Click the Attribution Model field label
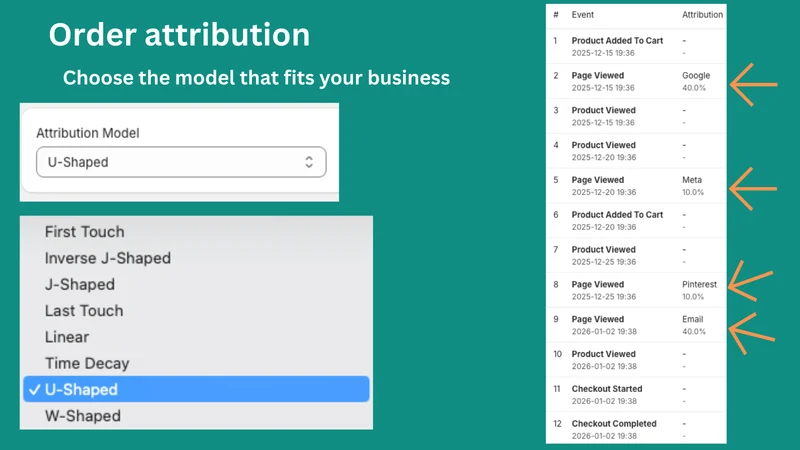This screenshot has width=800, height=450. (x=88, y=133)
